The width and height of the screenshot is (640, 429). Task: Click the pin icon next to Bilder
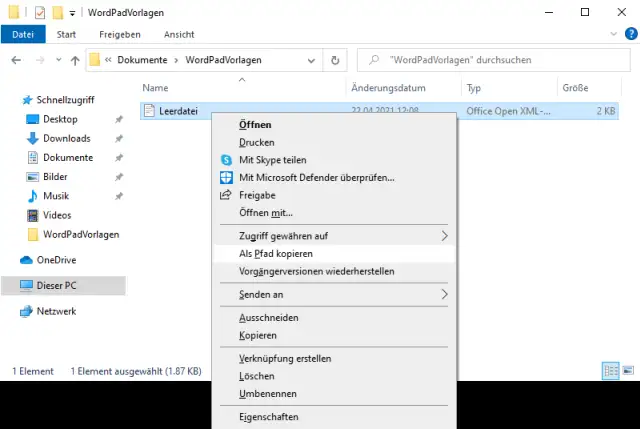click(x=119, y=177)
